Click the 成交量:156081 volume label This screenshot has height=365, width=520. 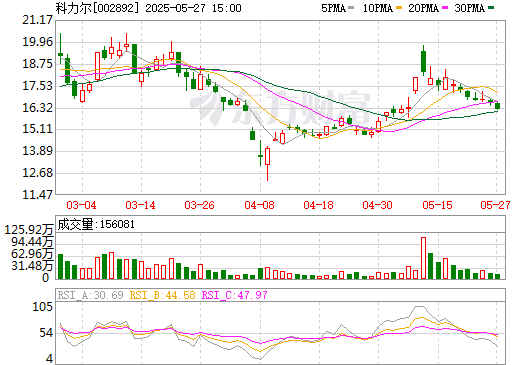(96, 224)
